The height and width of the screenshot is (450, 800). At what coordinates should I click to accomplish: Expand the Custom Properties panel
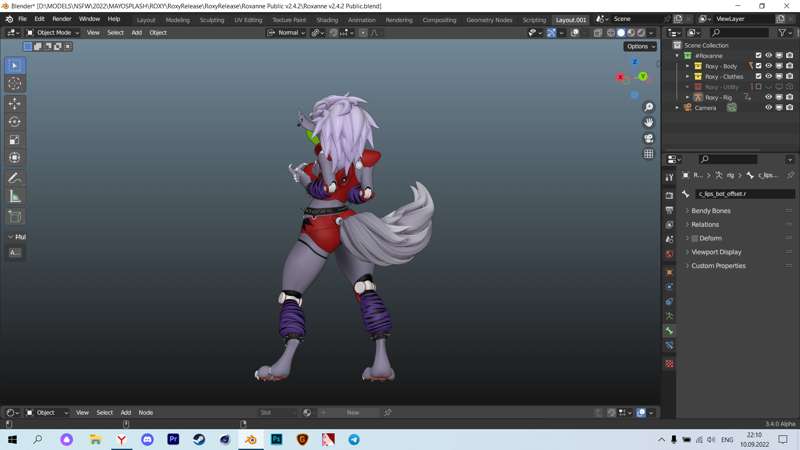718,266
